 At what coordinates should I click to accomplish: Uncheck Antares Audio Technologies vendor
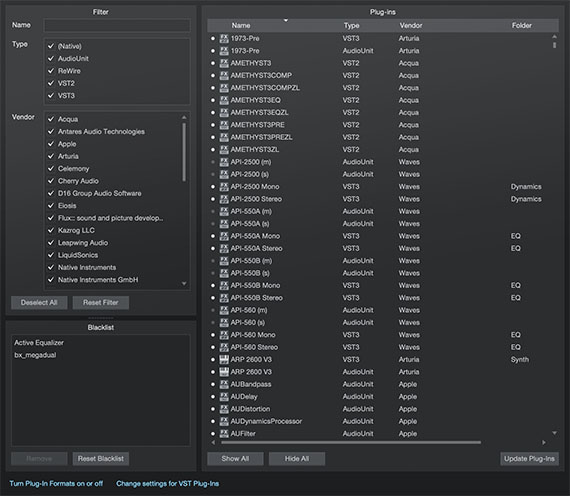[51, 132]
